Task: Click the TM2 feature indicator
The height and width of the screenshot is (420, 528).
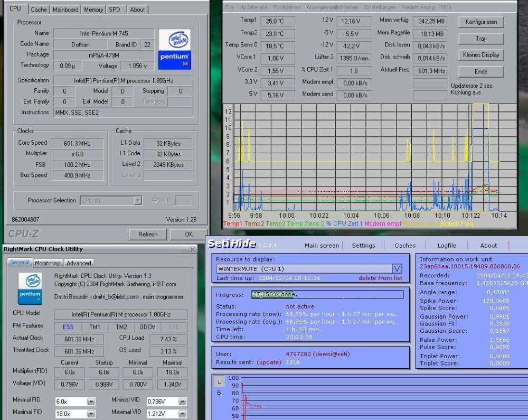Action: pos(121,327)
